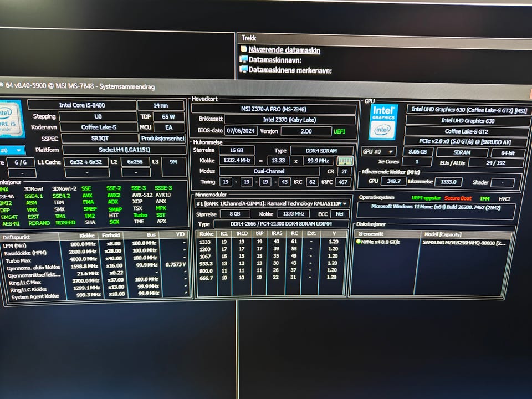The image size is (532, 399).
Task: Click the EA MCU value
Action: [169, 127]
